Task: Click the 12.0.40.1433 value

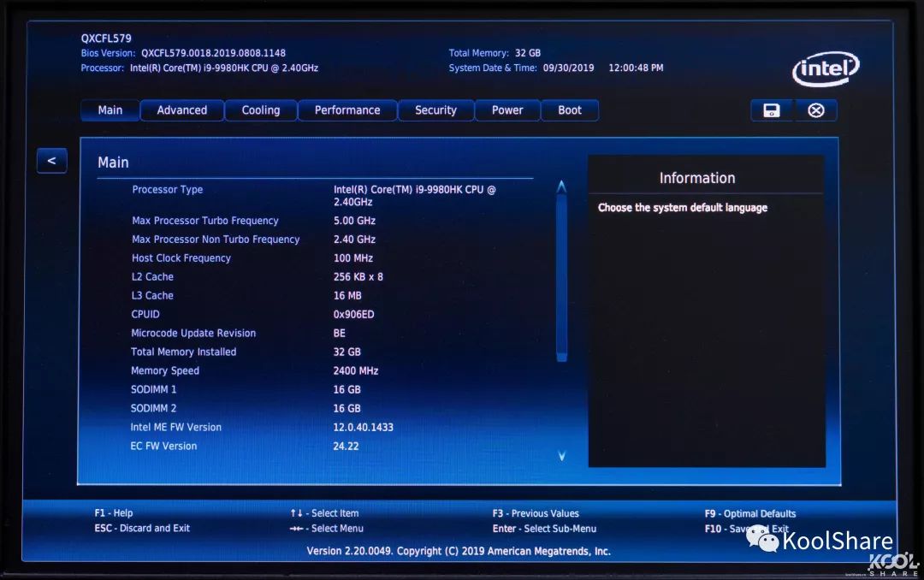Action: 363,428
